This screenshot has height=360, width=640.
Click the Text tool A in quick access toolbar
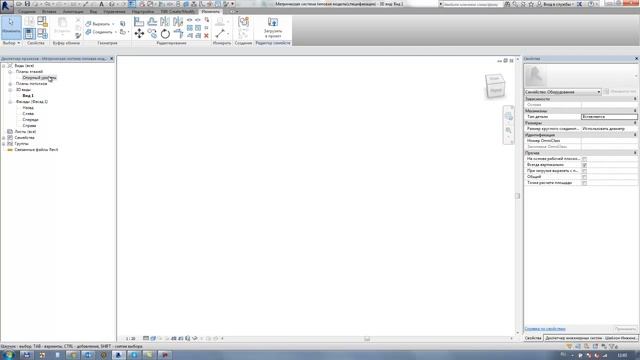tap(101, 4)
